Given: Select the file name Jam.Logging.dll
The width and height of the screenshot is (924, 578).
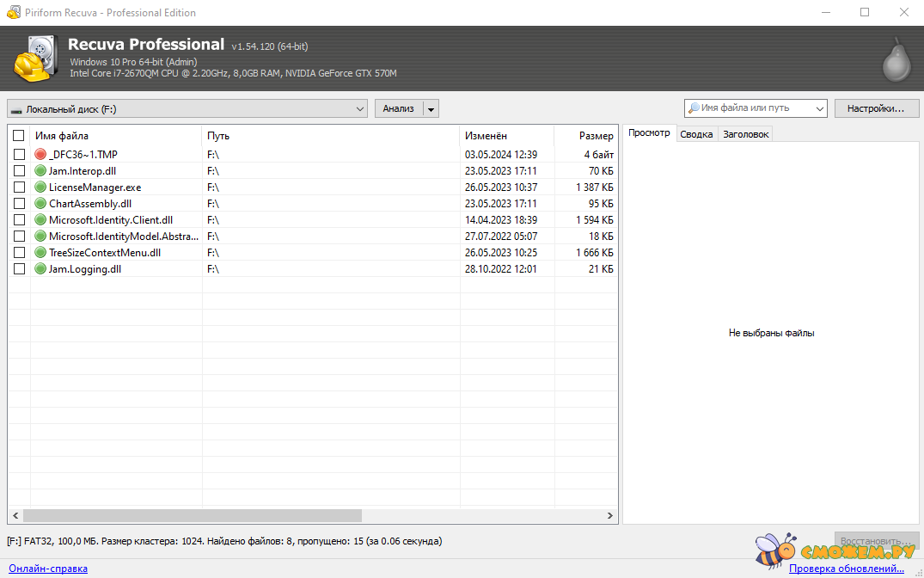Looking at the screenshot, I should [x=85, y=269].
